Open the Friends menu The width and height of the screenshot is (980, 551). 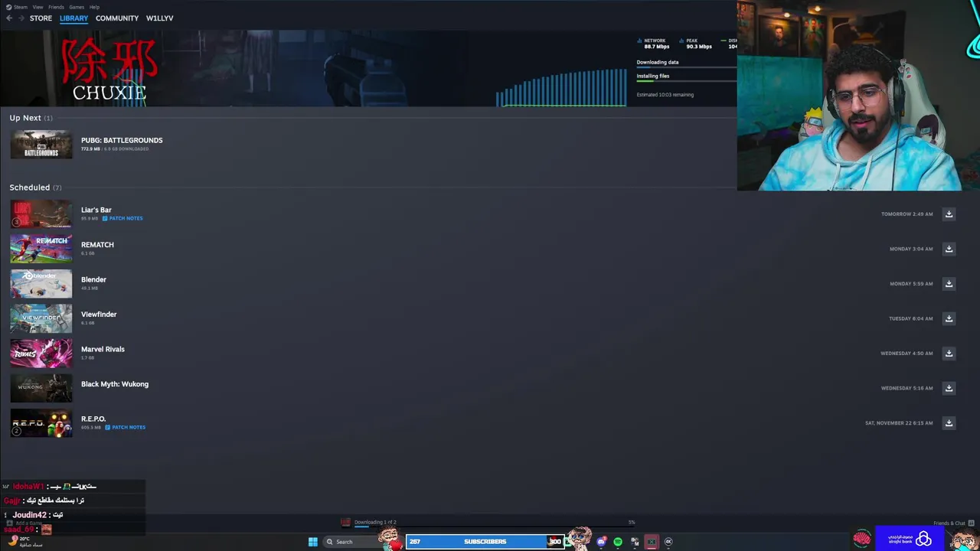56,7
